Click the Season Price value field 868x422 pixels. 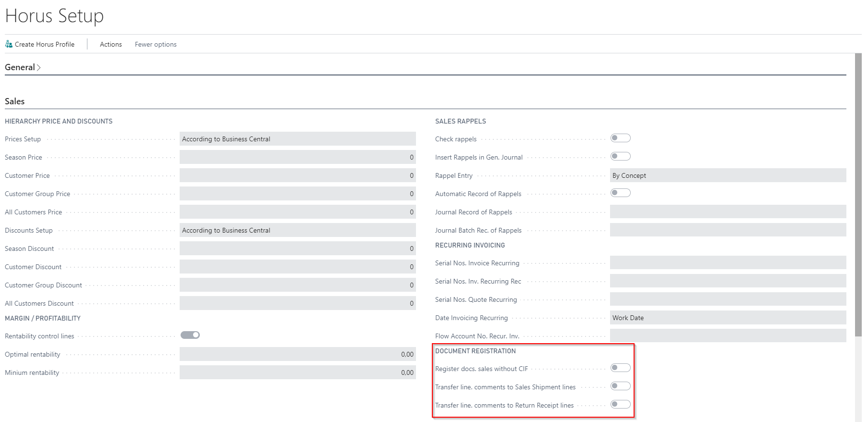point(298,157)
